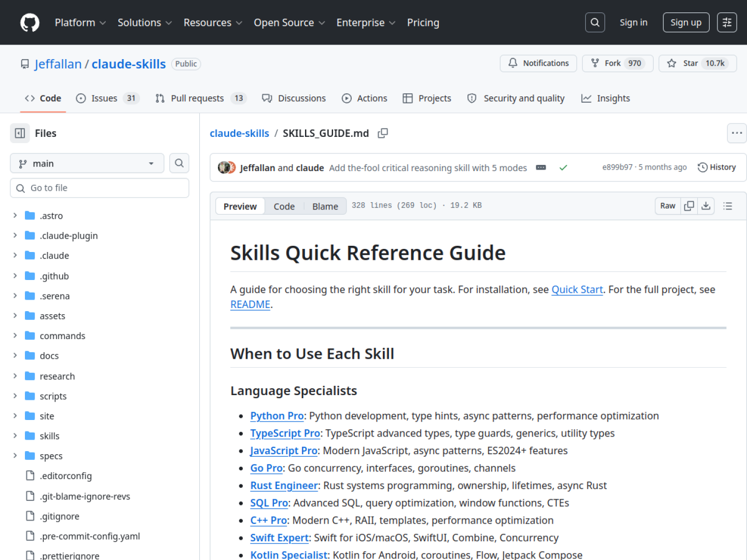Image resolution: width=747 pixels, height=560 pixels.
Task: Click the commands folder icon
Action: [x=30, y=335]
